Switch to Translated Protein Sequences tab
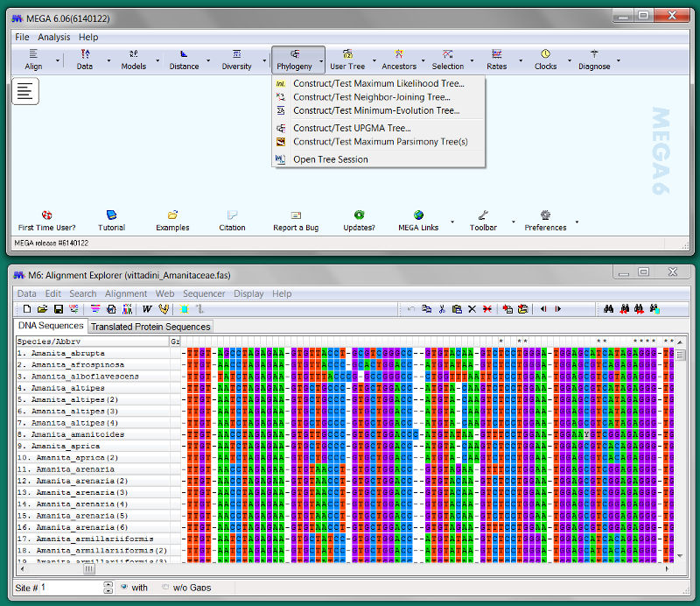Image resolution: width=700 pixels, height=606 pixels. (x=150, y=327)
